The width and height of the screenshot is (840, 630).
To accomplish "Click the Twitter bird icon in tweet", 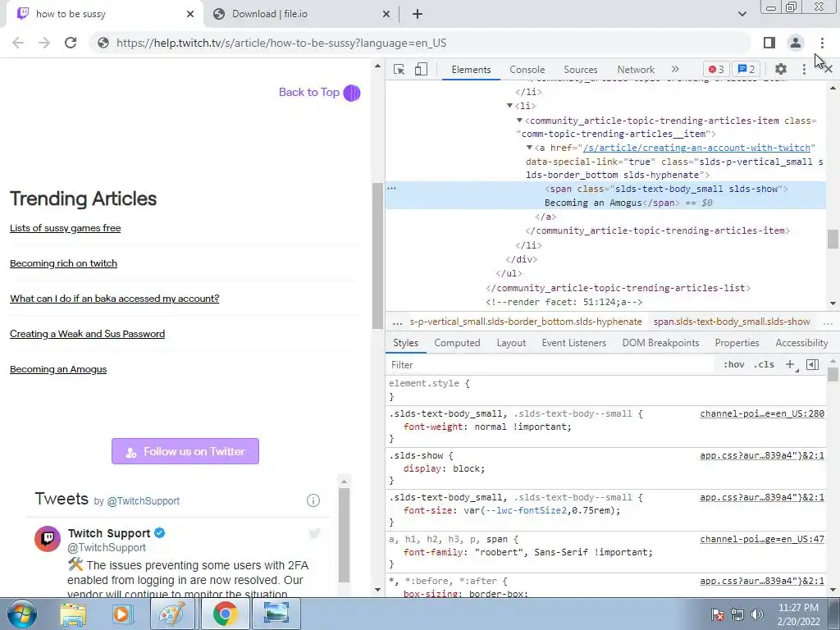I will tap(314, 533).
